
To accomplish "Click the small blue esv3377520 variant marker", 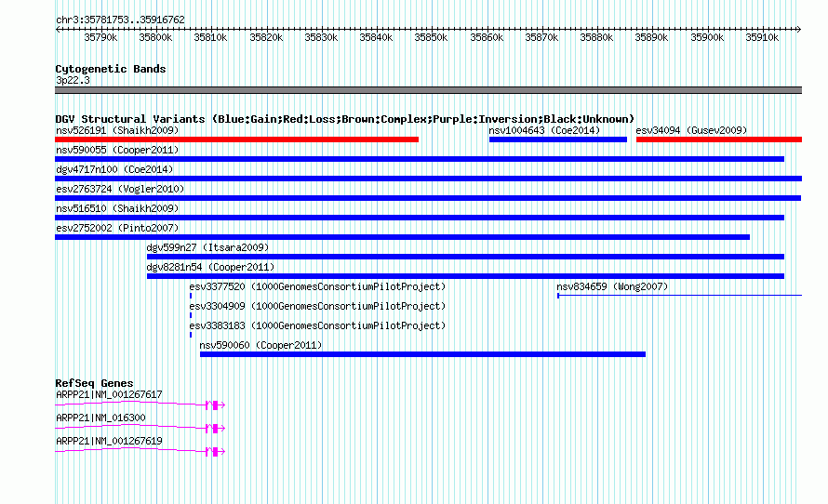I will (191, 296).
